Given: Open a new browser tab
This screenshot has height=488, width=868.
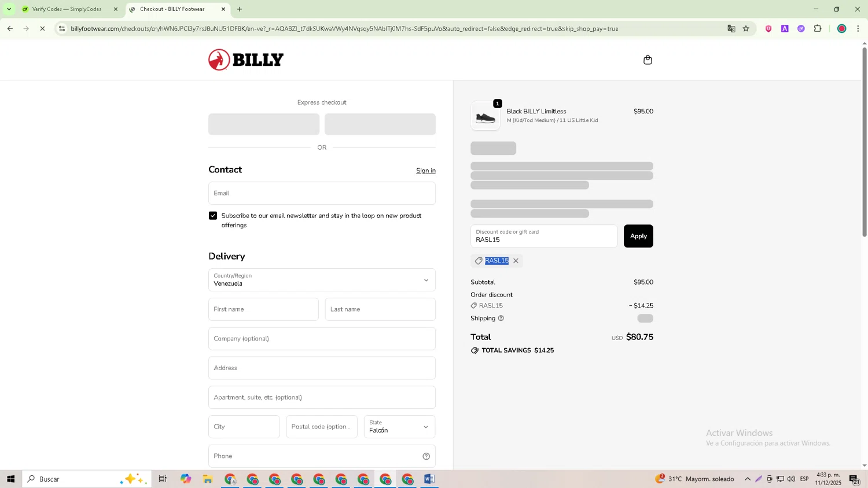Looking at the screenshot, I should [x=240, y=9].
